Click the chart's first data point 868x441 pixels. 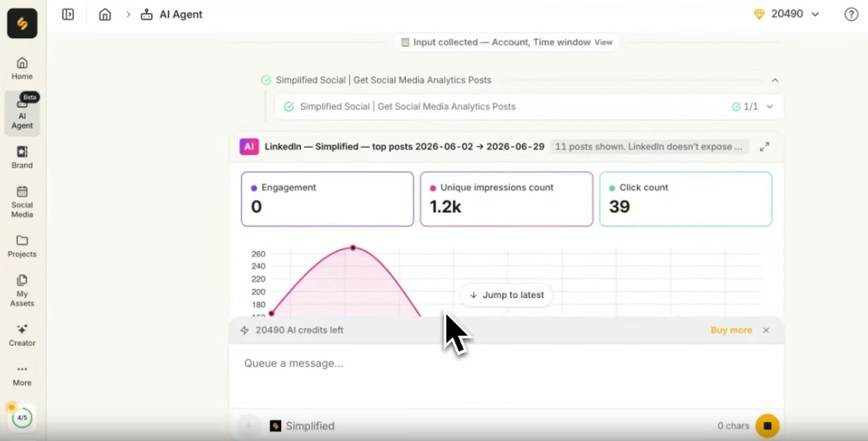pos(272,313)
